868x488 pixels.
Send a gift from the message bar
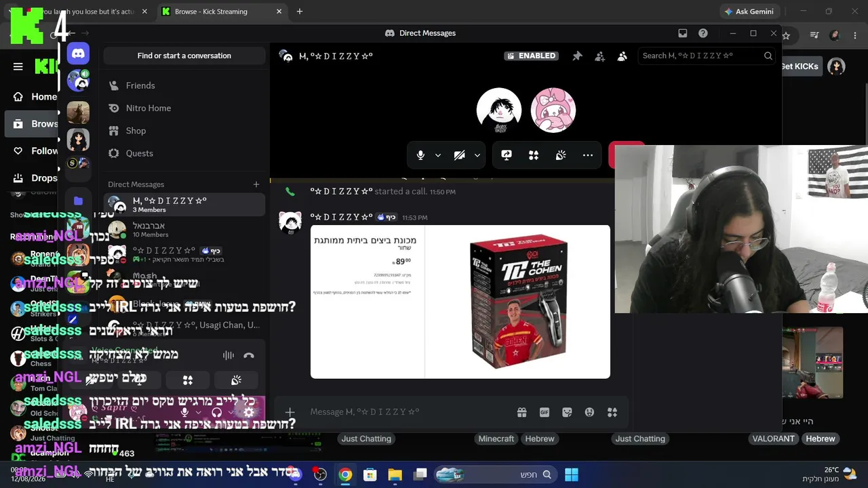pos(521,412)
